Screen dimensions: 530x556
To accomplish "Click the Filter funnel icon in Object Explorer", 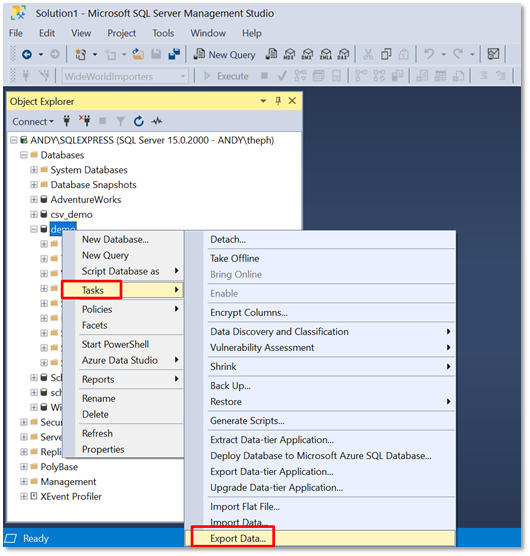I will [121, 122].
